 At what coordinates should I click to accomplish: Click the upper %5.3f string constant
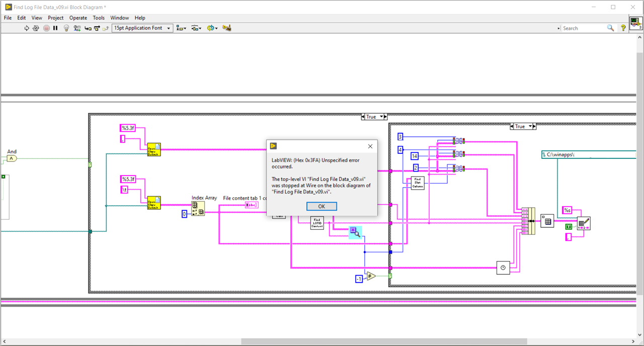coord(127,128)
